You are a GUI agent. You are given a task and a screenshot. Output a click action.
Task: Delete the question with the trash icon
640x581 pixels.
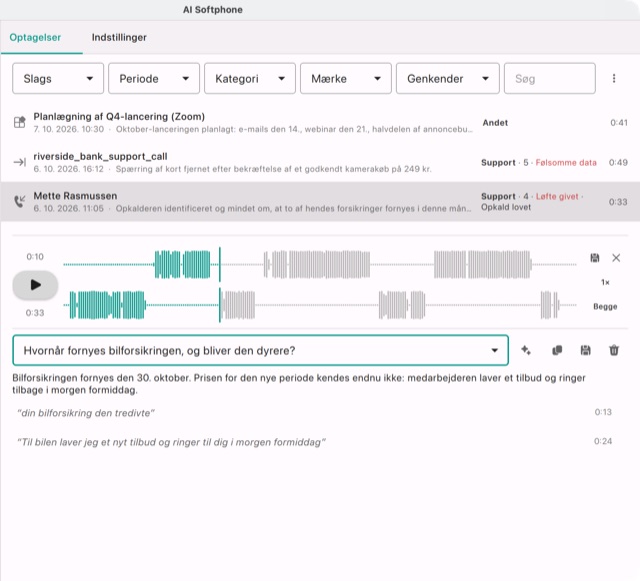point(614,350)
